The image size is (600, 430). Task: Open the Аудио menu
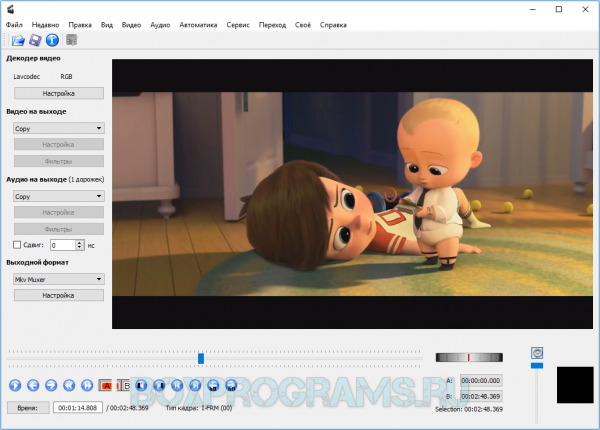(160, 25)
